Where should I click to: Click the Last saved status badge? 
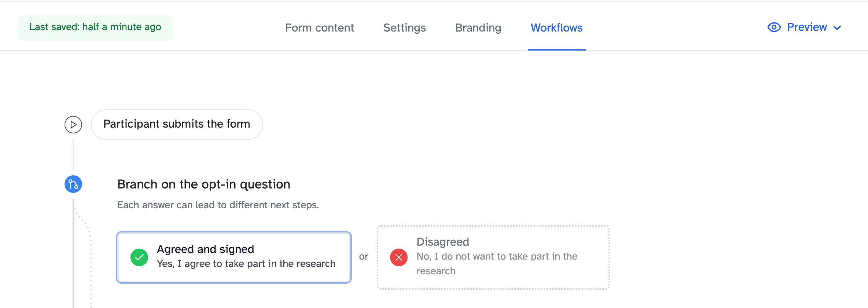(x=95, y=27)
